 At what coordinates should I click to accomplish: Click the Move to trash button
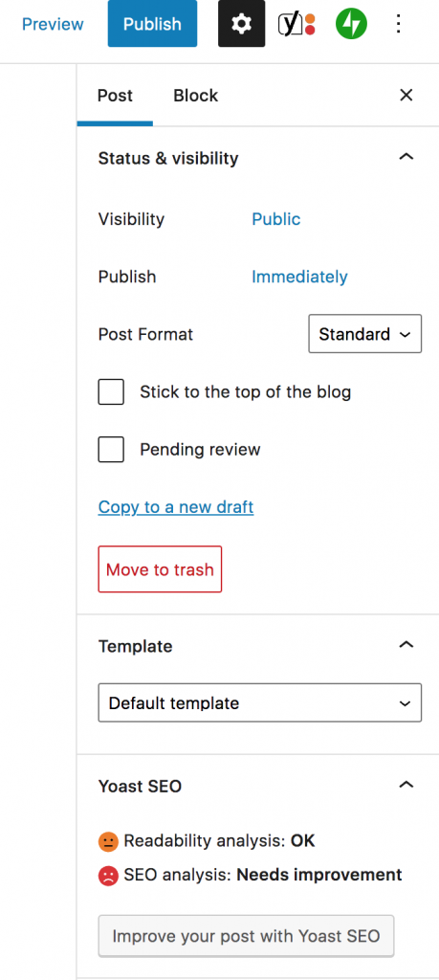[160, 569]
